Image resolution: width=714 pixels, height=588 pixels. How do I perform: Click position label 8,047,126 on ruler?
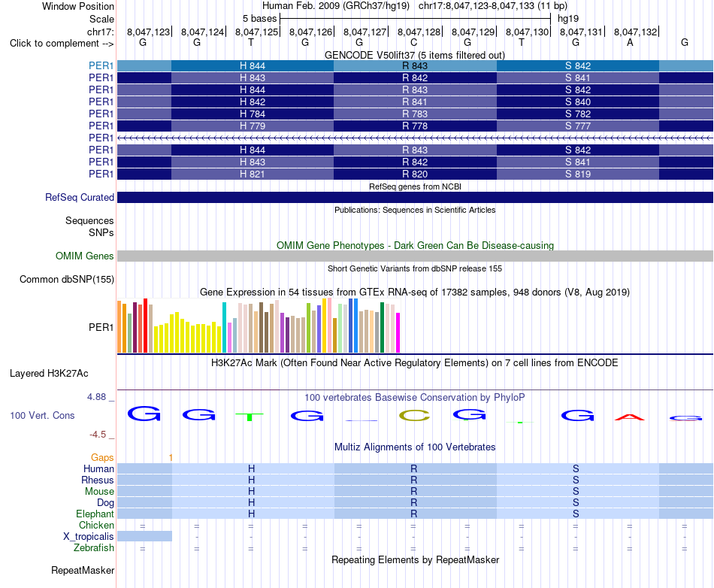(311, 32)
